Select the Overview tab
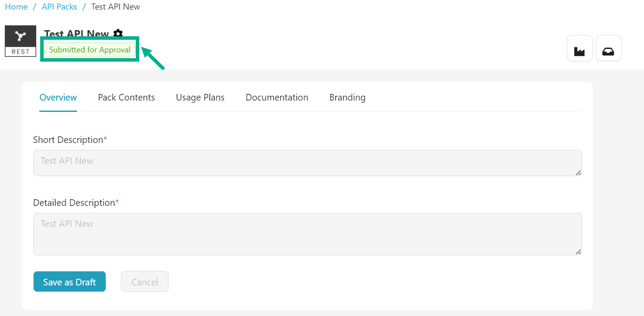644x316 pixels. pos(58,97)
